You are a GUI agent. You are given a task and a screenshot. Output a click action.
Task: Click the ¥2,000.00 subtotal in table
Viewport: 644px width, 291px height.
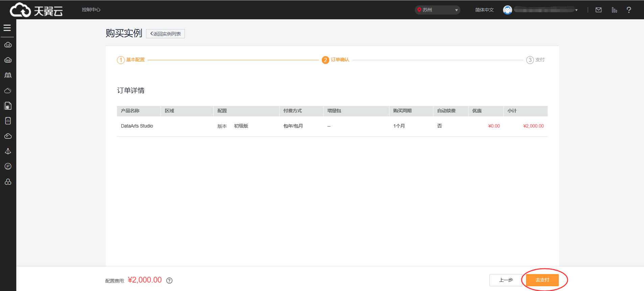pos(533,126)
